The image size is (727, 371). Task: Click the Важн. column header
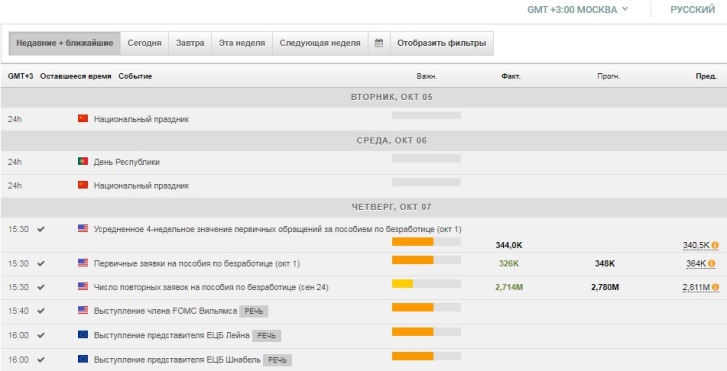pyautogui.click(x=427, y=76)
